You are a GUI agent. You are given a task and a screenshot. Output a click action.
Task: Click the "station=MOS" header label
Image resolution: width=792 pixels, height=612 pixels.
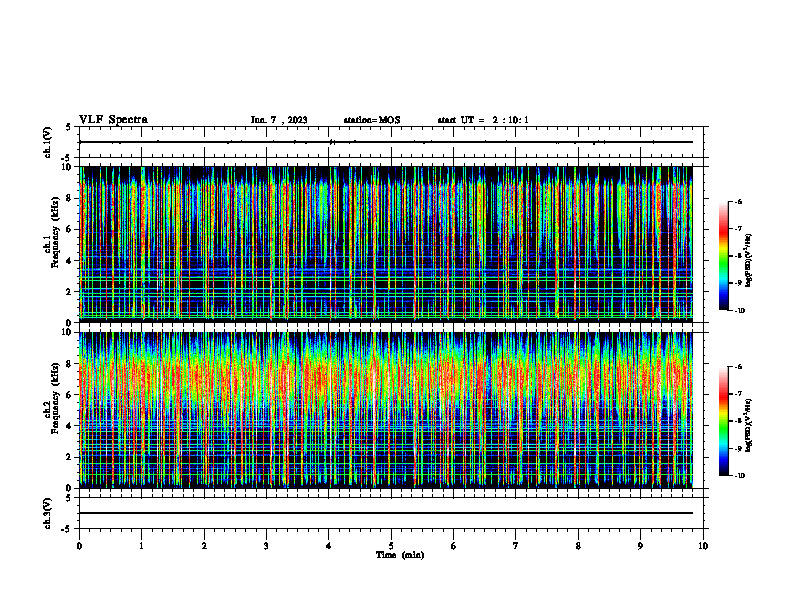pos(372,120)
